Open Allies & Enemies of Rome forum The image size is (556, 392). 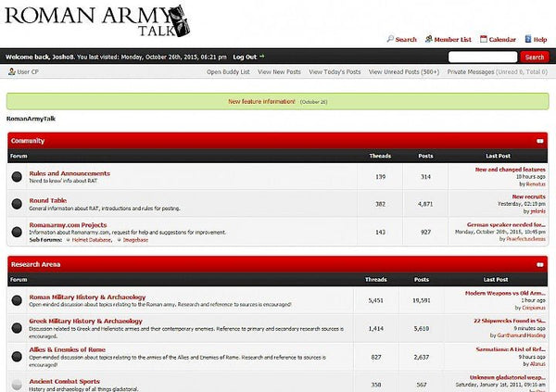pos(67,349)
